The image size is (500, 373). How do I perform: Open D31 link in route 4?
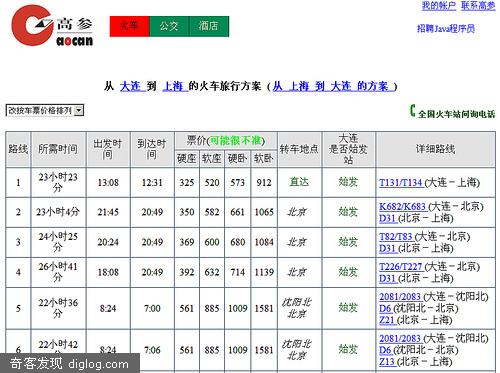point(387,278)
